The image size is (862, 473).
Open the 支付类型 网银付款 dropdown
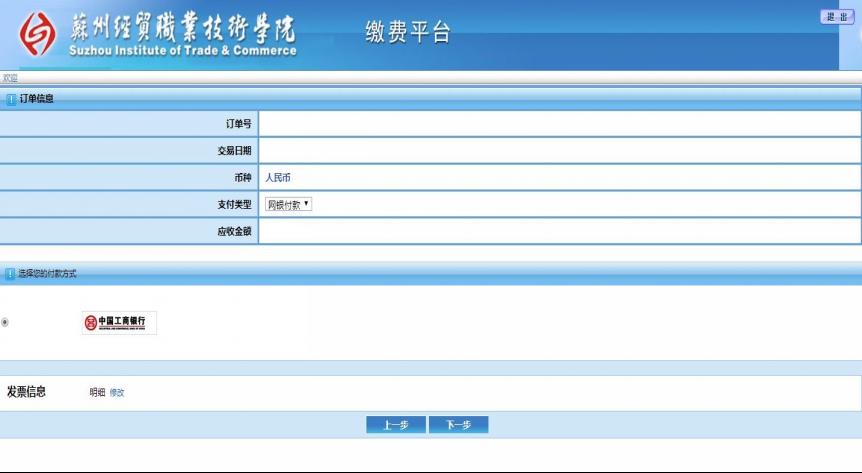click(288, 204)
